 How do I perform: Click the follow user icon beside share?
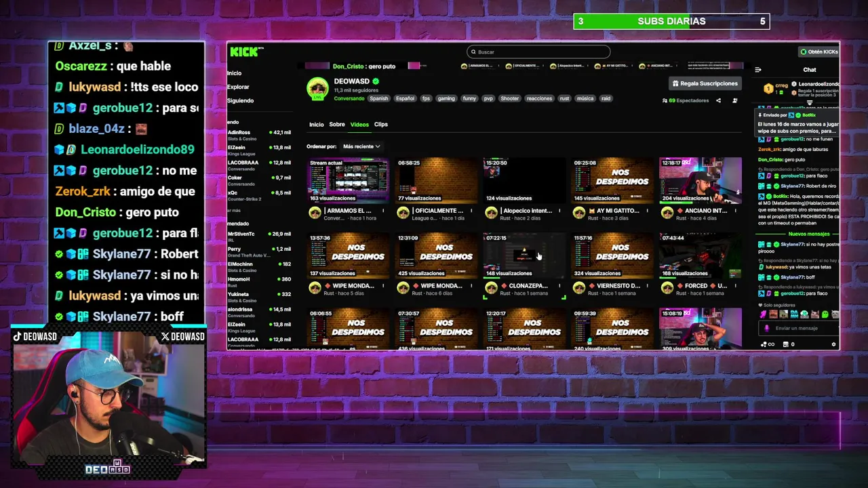click(735, 100)
